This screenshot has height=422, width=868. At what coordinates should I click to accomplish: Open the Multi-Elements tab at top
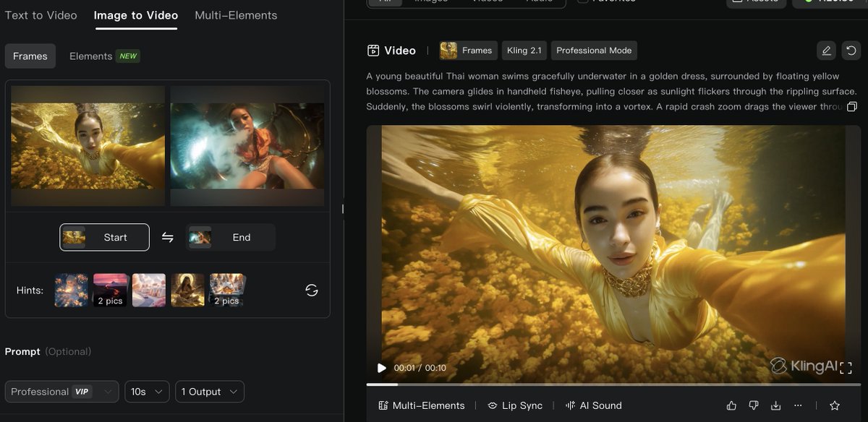pyautogui.click(x=236, y=15)
